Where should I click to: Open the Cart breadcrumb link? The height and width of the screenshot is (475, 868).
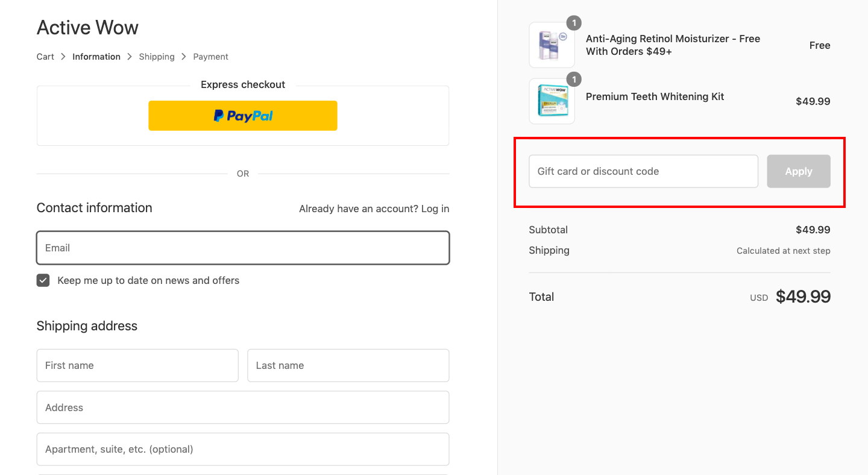click(x=45, y=57)
